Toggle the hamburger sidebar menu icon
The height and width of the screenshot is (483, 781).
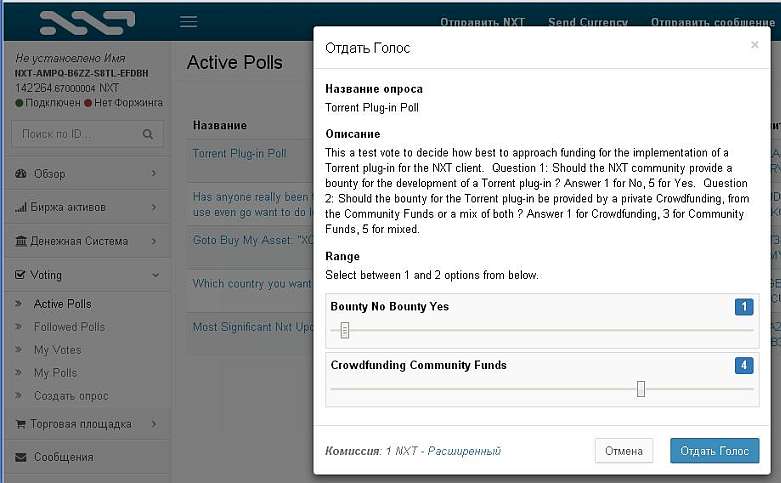pyautogui.click(x=188, y=22)
